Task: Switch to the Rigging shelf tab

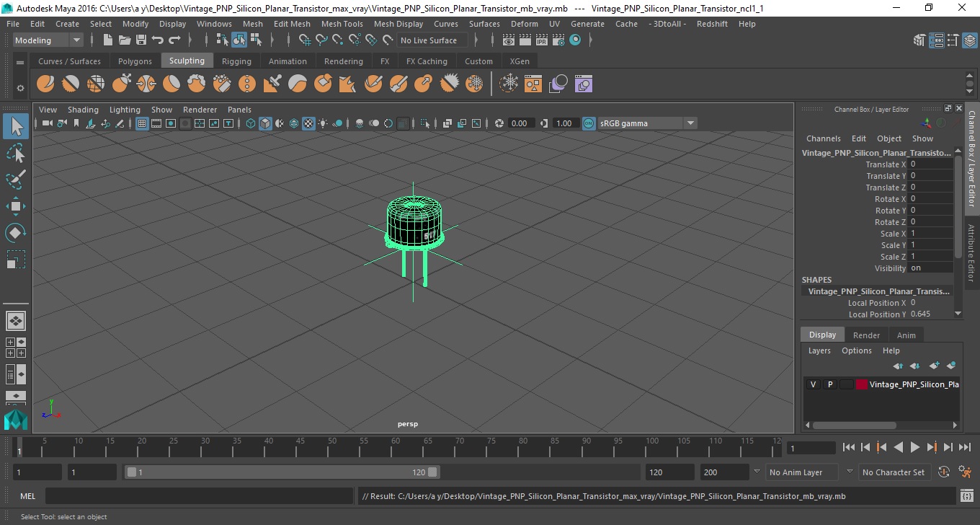Action: 236,61
